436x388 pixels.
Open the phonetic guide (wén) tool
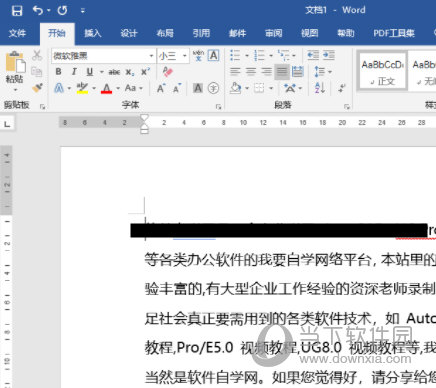(x=198, y=55)
